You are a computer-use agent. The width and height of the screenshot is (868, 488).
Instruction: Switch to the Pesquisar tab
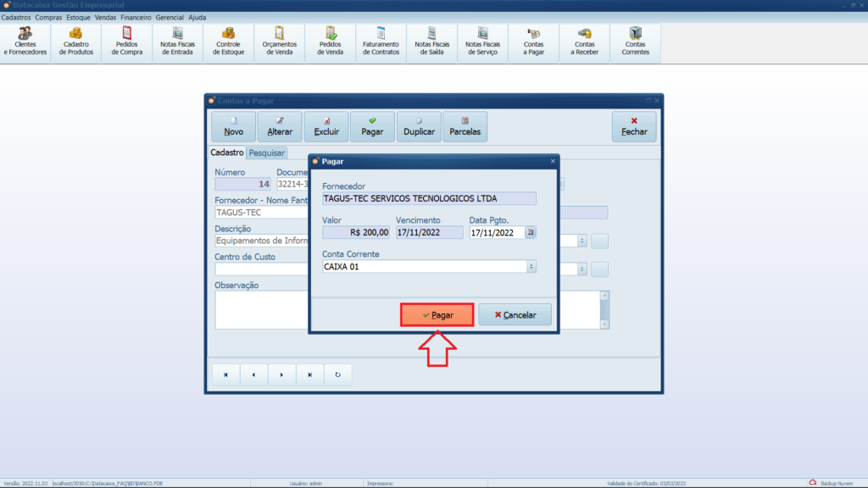[267, 153]
